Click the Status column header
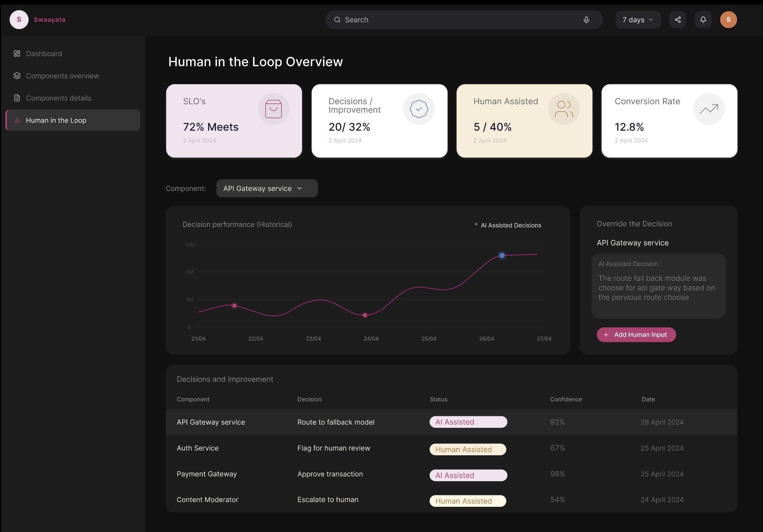 pyautogui.click(x=438, y=399)
